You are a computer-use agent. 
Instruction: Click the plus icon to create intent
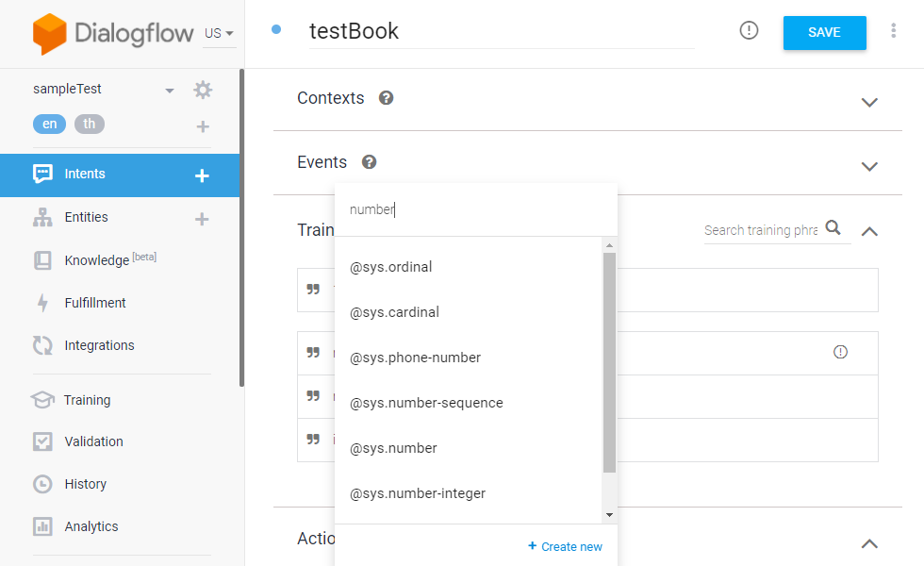(x=202, y=175)
